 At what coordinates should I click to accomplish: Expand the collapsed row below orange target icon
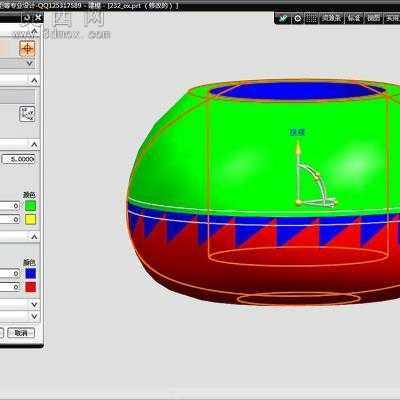pyautogui.click(x=30, y=63)
